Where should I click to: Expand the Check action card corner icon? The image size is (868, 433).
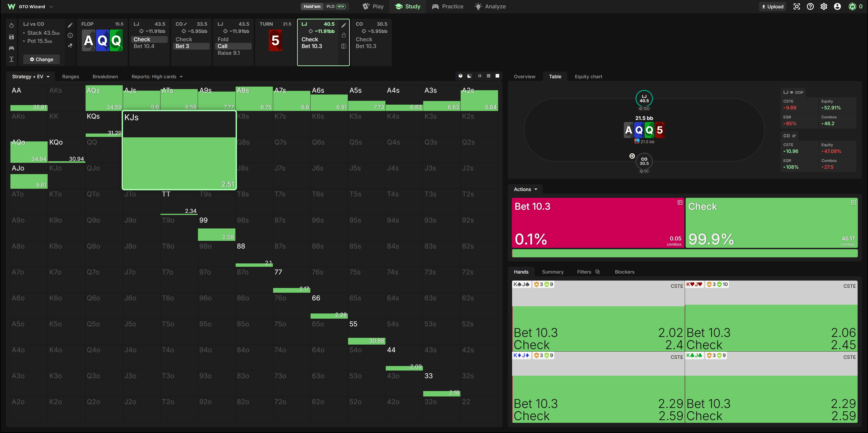coord(854,202)
